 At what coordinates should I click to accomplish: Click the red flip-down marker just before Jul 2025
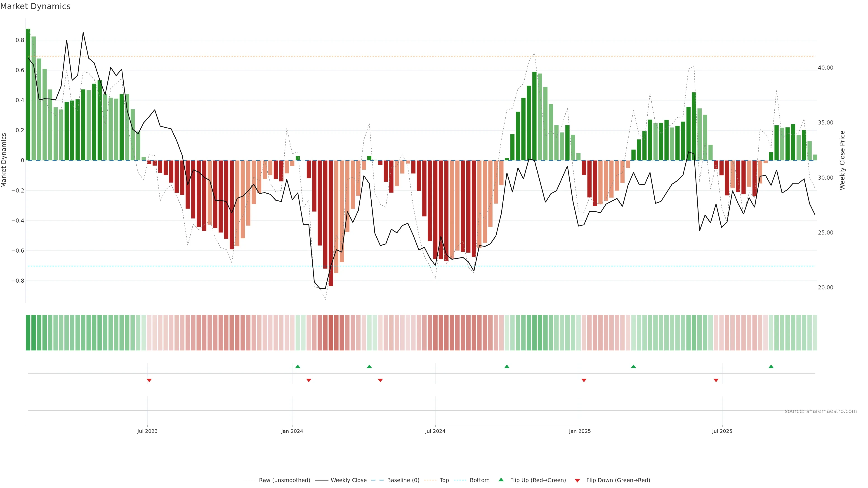pyautogui.click(x=716, y=380)
